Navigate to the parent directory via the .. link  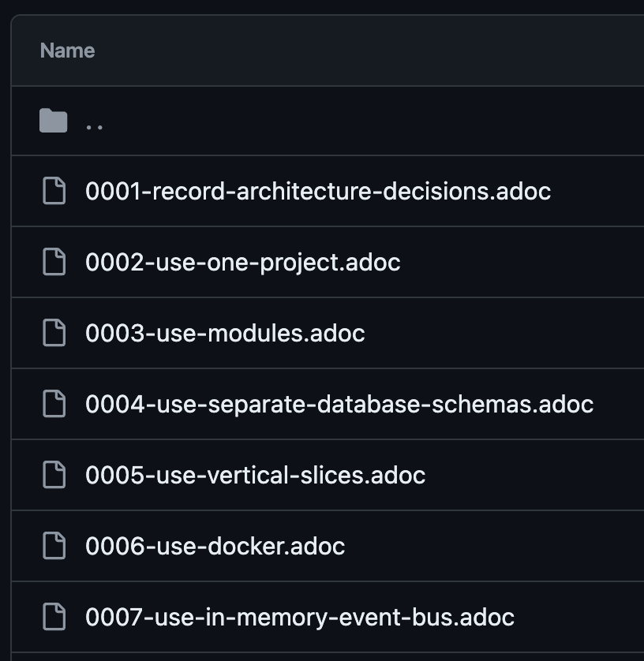coord(95,122)
